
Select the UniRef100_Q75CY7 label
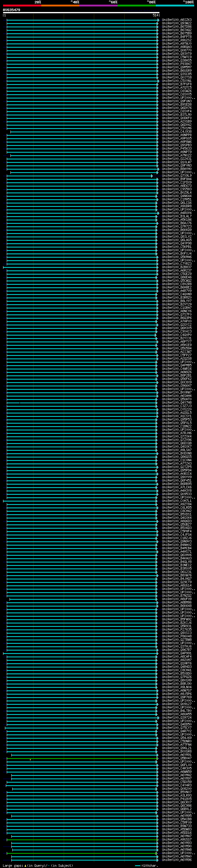[x=177, y=728]
